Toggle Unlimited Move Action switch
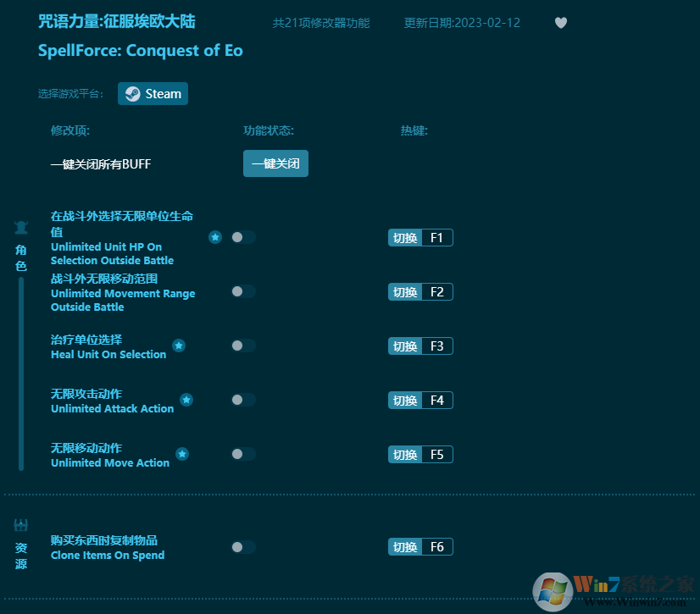 pos(243,454)
